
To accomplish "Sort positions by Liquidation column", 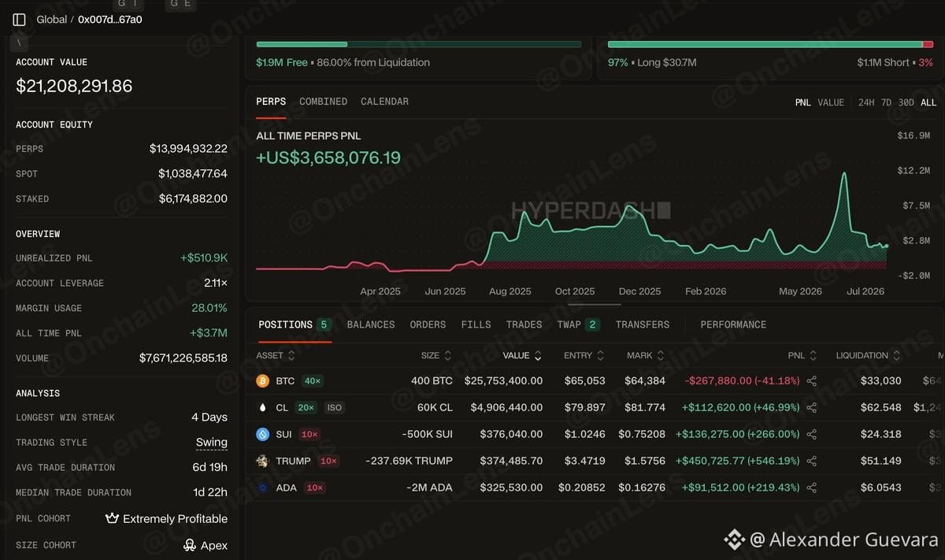I will 869,355.
